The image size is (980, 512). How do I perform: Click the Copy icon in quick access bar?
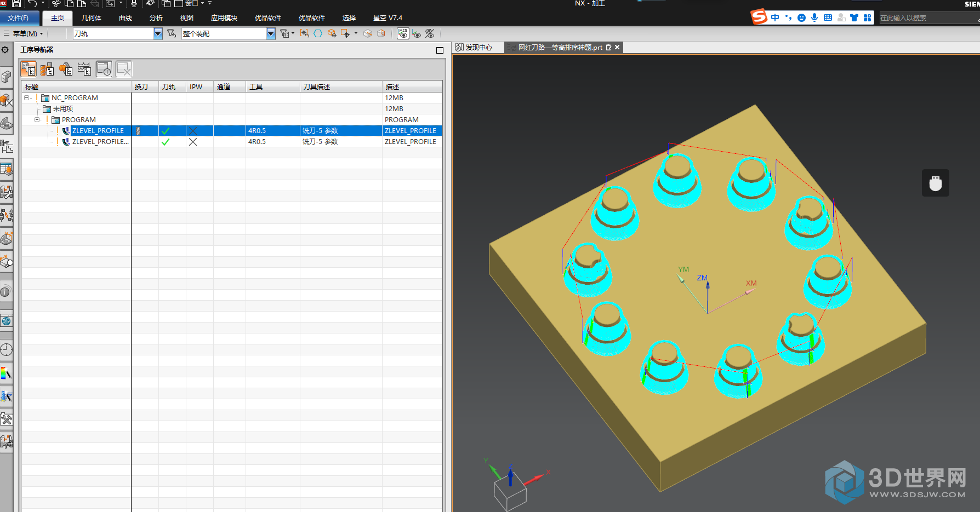point(69,3)
